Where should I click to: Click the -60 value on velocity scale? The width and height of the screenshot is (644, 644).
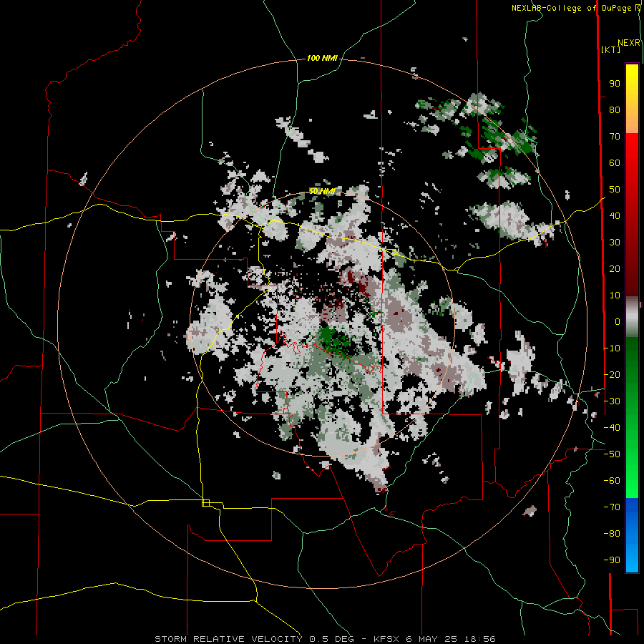612,481
